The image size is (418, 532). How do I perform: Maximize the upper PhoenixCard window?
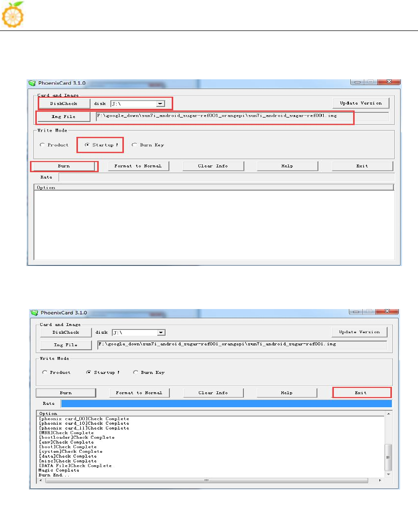(x=371, y=82)
